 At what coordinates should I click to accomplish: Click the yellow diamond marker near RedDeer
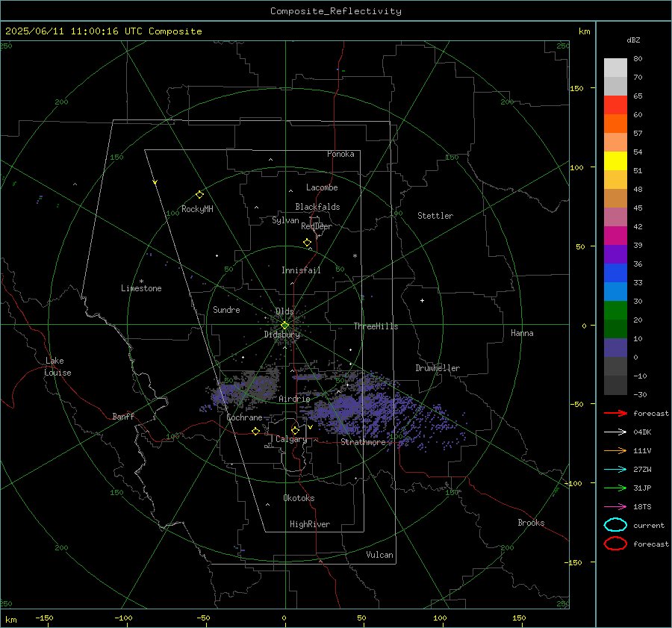pyautogui.click(x=307, y=243)
